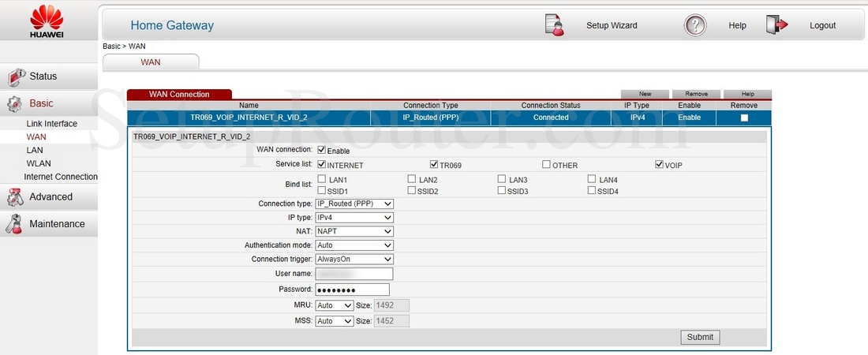Screen dimensions: 868x355
Task: Select WAN in the sidebar
Action: [x=36, y=136]
